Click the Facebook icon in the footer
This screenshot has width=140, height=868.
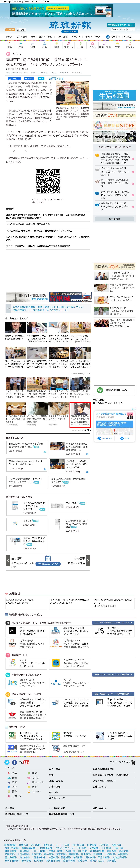click(x=15, y=762)
